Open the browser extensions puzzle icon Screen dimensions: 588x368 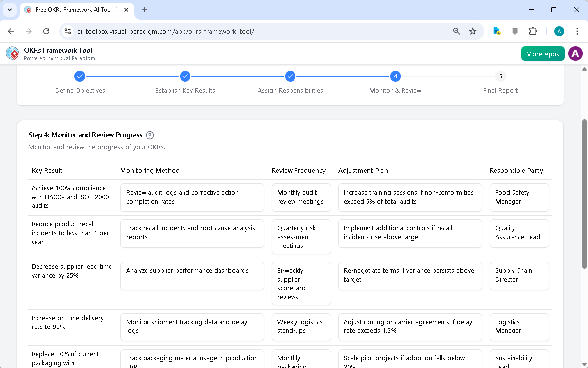(x=533, y=31)
